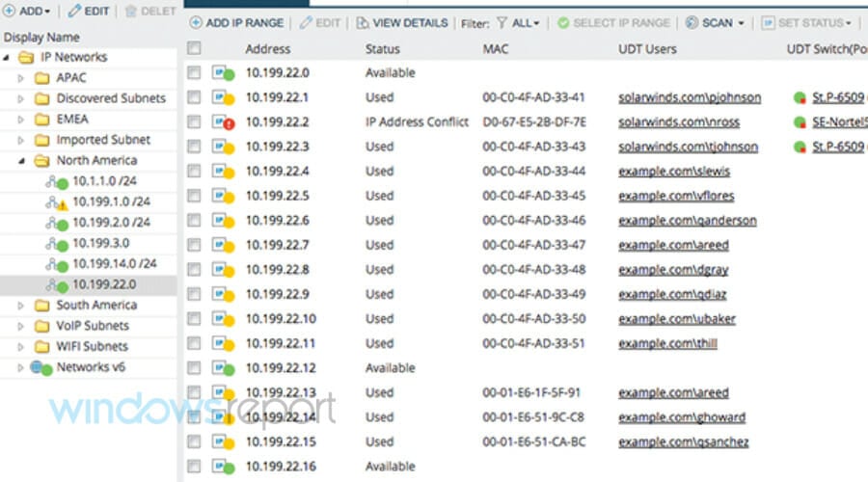
Task: Click the warning subnet icon for 10.199.1.0 /24
Action: (56, 202)
